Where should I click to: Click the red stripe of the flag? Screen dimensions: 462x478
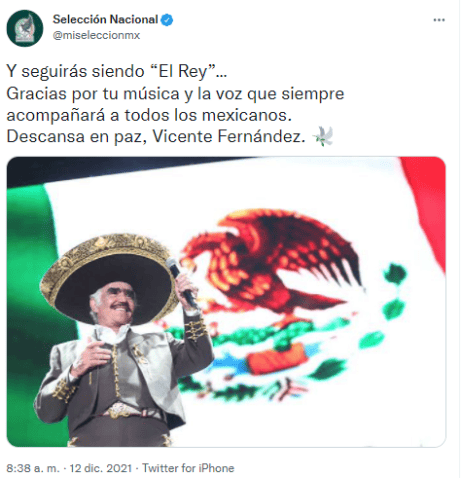[426, 207]
